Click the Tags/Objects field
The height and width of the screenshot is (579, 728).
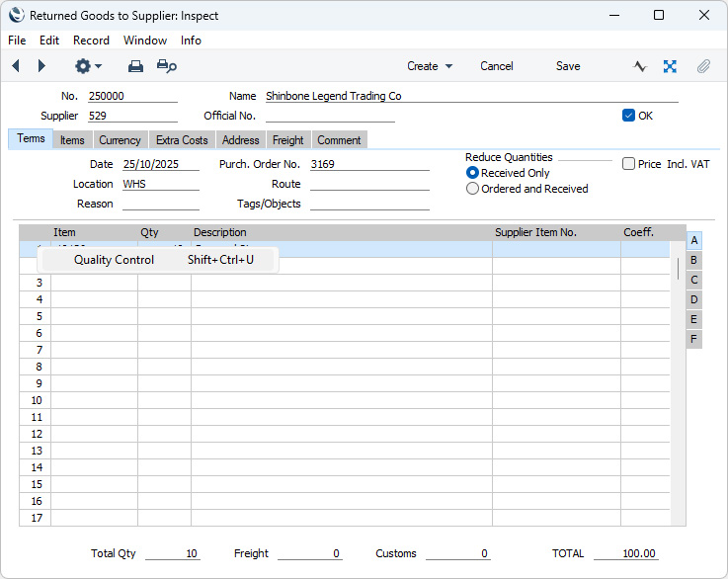click(369, 204)
